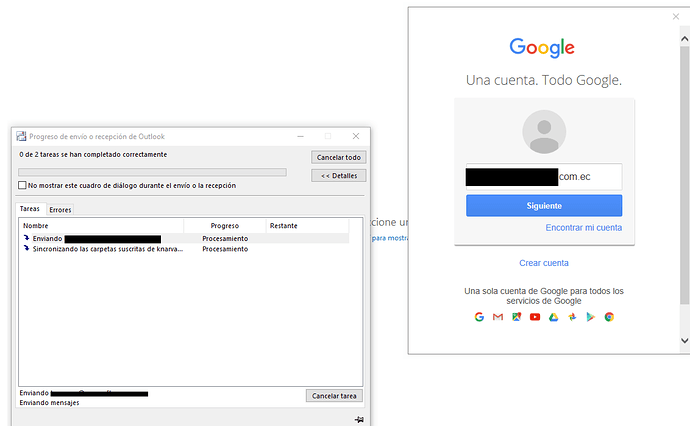This screenshot has height=426, width=690.
Task: Click 'Enviando mensajes' status text
Action: pyautogui.click(x=49, y=403)
